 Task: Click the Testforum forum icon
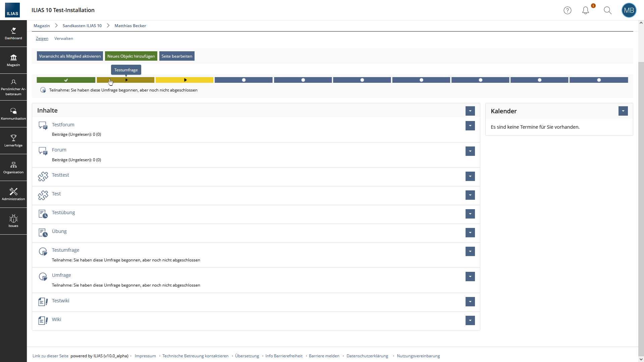(43, 126)
